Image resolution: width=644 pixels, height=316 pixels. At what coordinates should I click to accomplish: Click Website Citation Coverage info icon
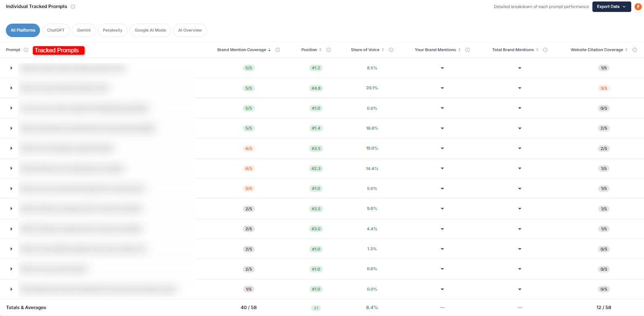[635, 50]
